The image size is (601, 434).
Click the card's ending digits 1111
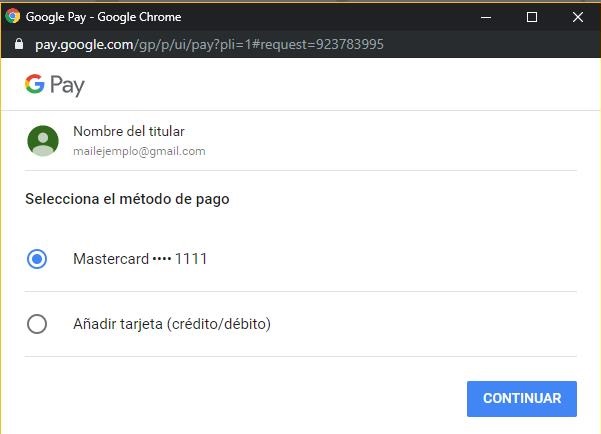pos(191,259)
